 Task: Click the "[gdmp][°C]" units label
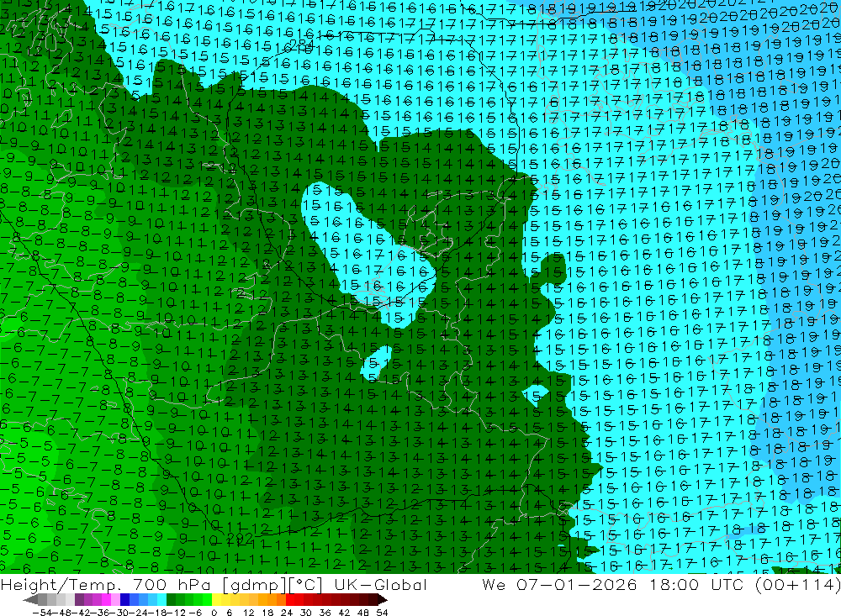pos(272,584)
